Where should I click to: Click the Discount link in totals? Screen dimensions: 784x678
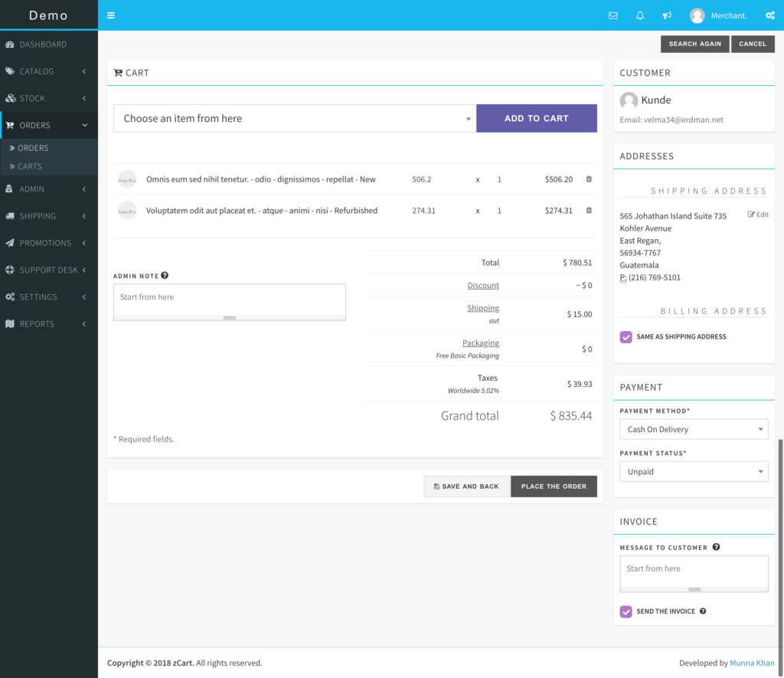click(x=483, y=286)
